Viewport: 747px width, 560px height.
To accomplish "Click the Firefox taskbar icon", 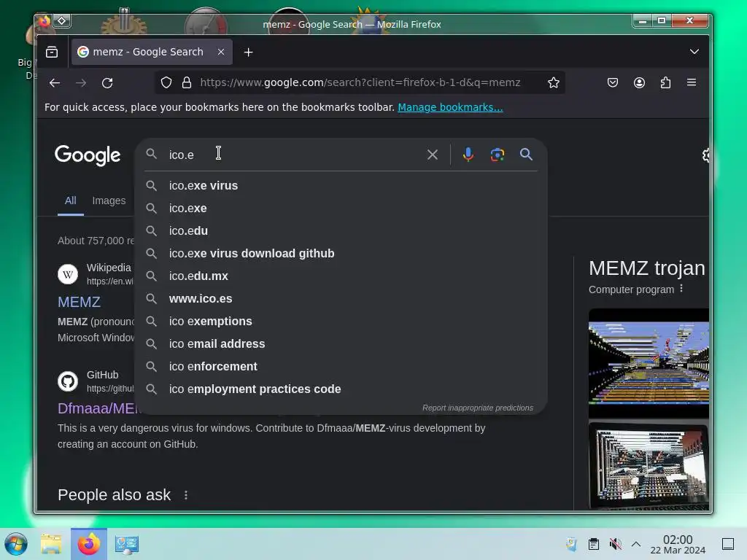I will [89, 544].
